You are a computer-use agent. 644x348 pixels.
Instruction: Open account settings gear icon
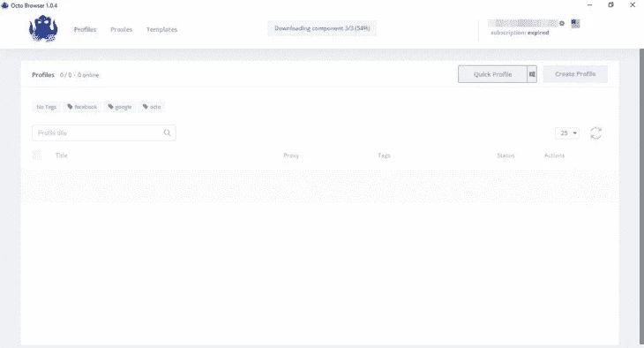tap(562, 24)
